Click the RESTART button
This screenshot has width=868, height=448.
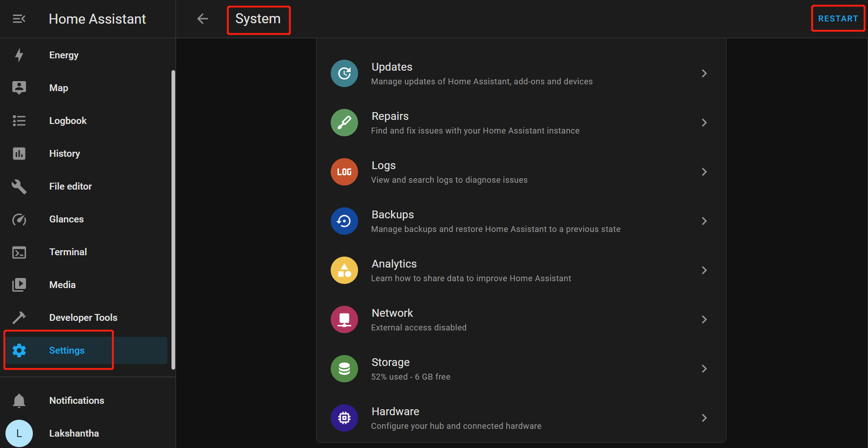click(x=838, y=19)
